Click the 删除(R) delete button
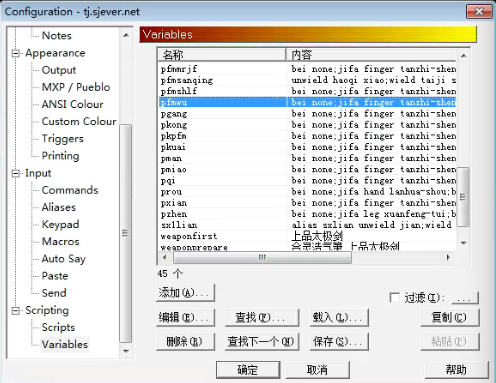This screenshot has height=383, width=496. (185, 342)
